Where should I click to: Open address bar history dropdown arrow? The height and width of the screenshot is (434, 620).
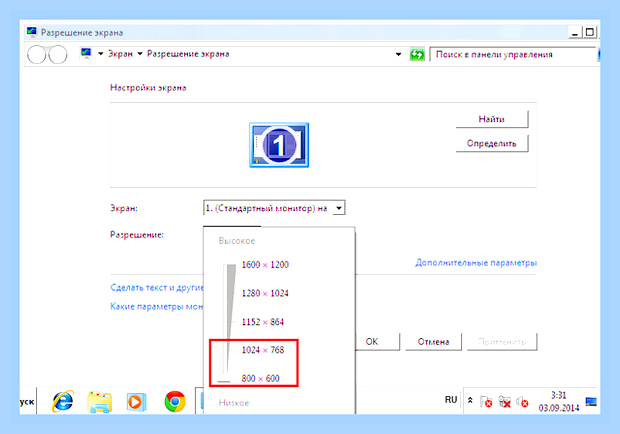pos(398,54)
